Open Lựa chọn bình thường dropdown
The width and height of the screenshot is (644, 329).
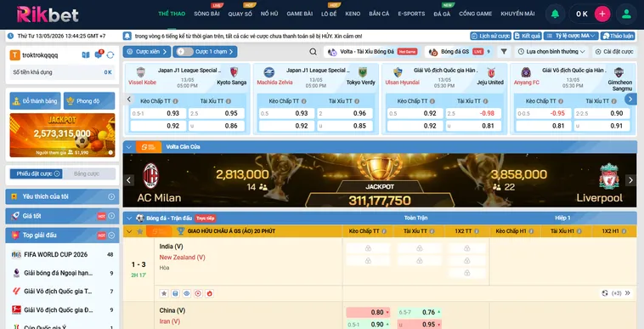(551, 52)
